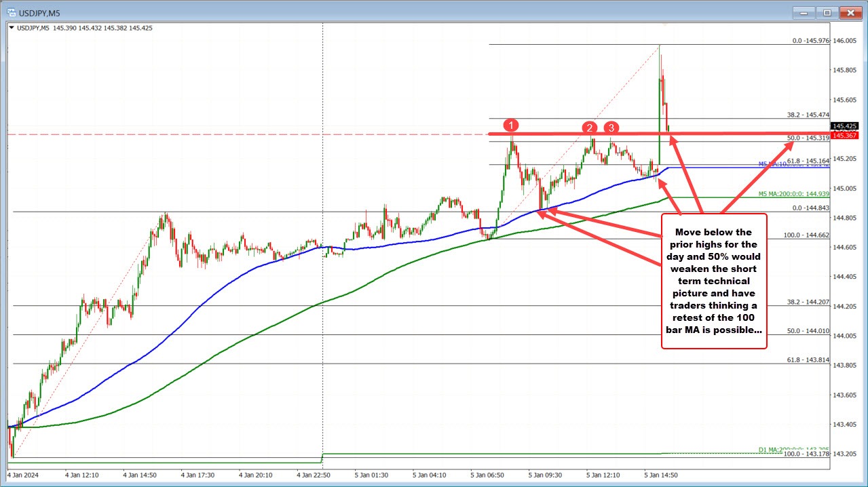The image size is (868, 487).
Task: Click the Restore window button
Action: point(826,12)
